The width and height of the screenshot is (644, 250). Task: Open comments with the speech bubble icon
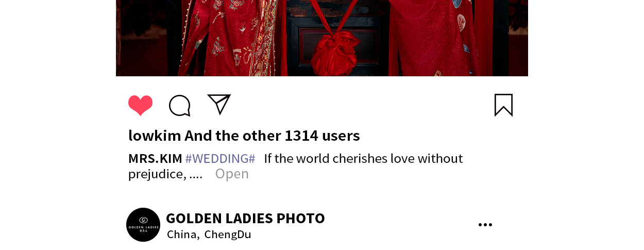point(180,106)
